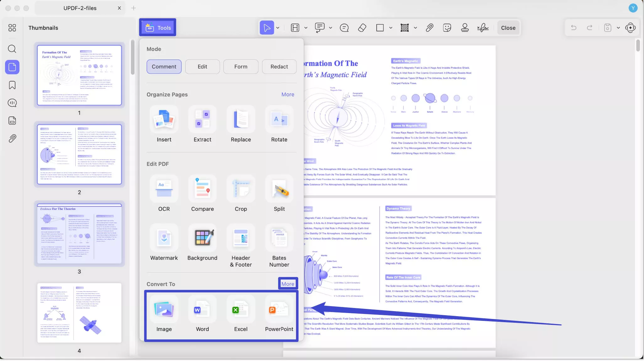Viewport: 644px width, 361px height.
Task: Select the hatched area tool
Action: 405,28
